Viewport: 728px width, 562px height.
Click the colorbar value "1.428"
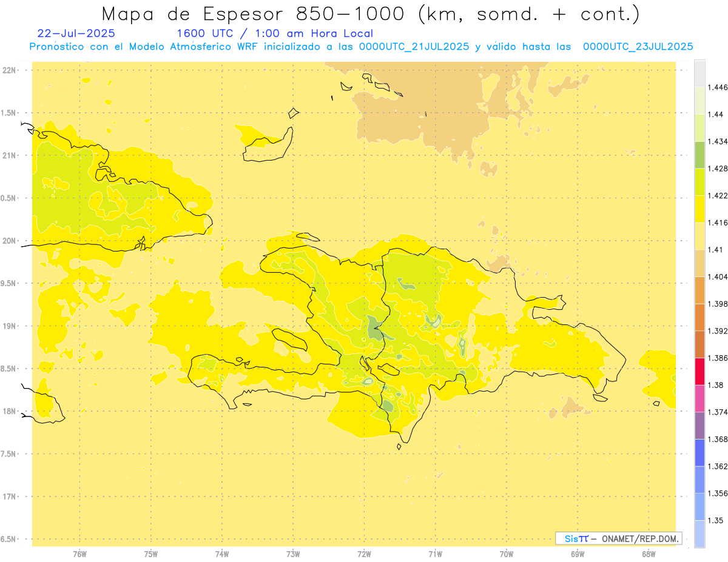(718, 169)
